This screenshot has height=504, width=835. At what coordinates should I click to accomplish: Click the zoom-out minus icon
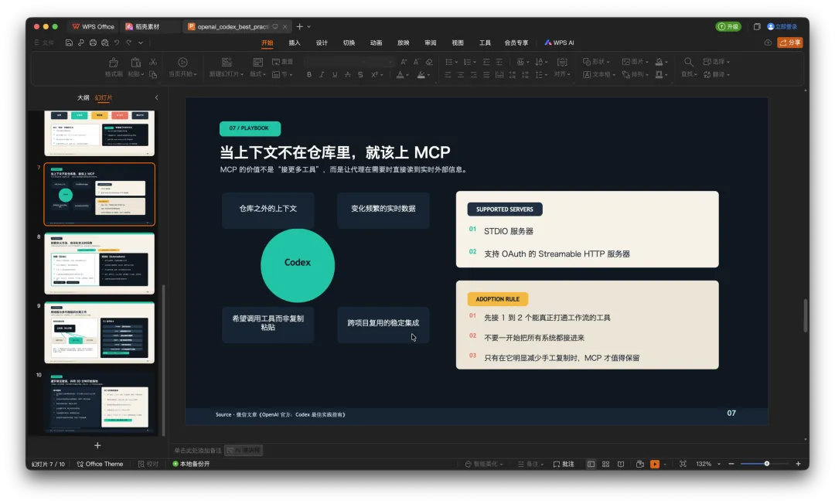[x=731, y=464]
